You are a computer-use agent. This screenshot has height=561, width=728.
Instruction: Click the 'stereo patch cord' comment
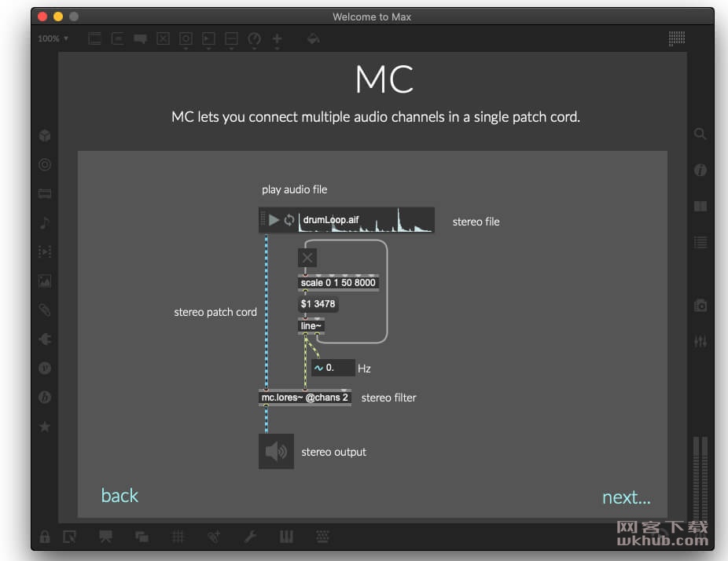click(215, 312)
